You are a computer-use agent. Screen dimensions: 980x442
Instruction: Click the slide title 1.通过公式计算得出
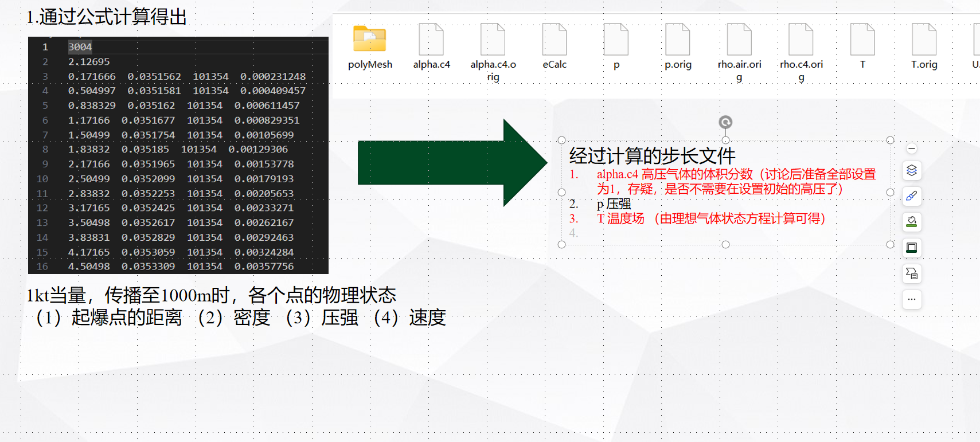click(107, 17)
